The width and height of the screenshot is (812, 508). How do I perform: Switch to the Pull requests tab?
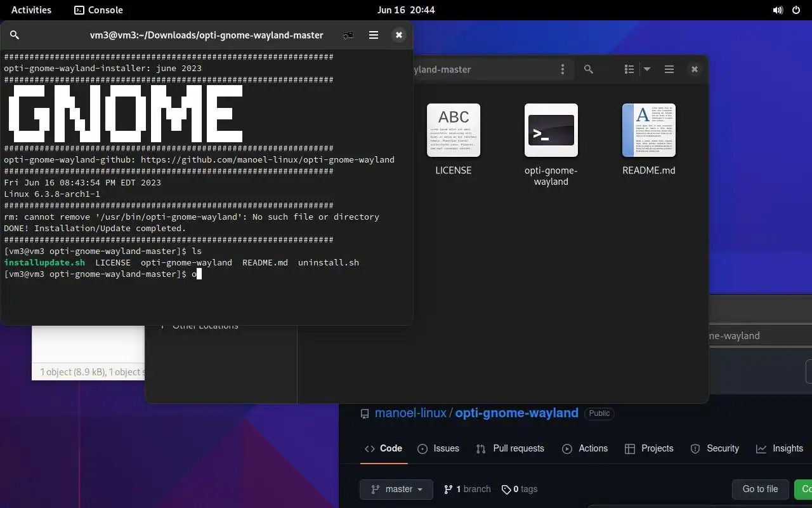coord(510,448)
